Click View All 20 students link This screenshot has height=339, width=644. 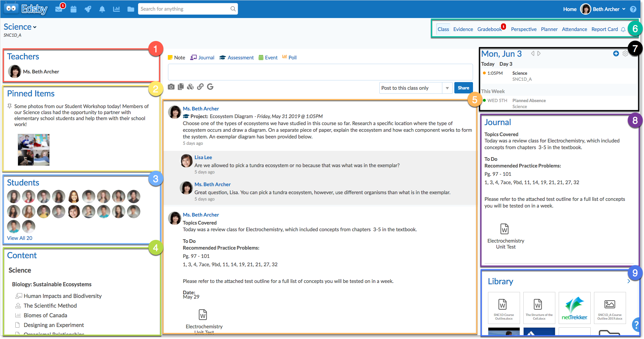coord(20,238)
